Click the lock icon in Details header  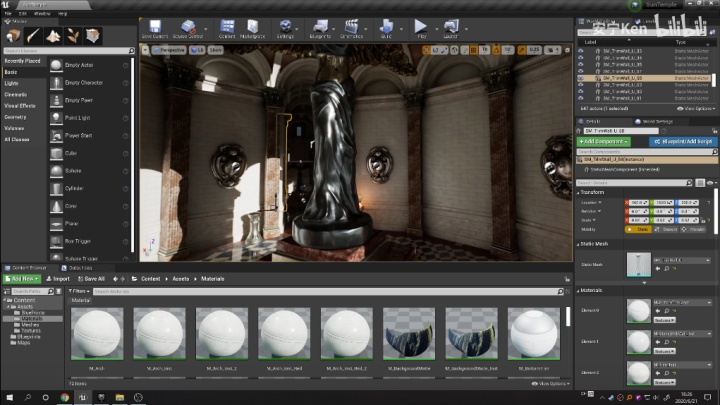click(x=714, y=131)
